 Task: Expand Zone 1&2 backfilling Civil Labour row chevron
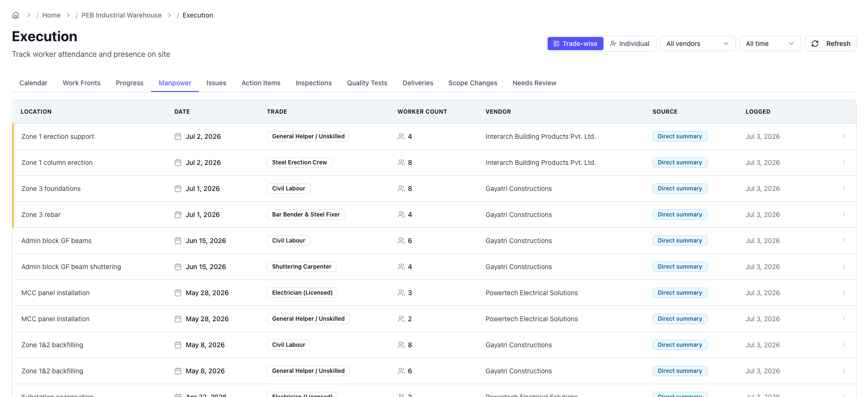click(844, 345)
